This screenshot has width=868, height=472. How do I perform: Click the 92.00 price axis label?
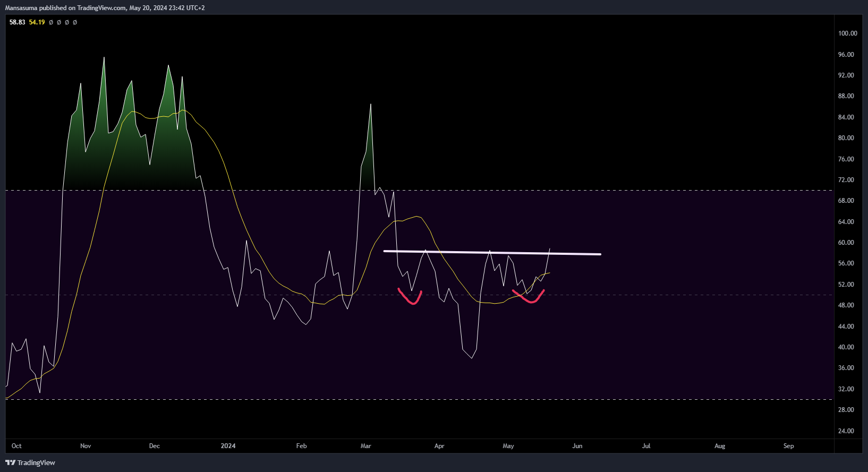tap(846, 75)
